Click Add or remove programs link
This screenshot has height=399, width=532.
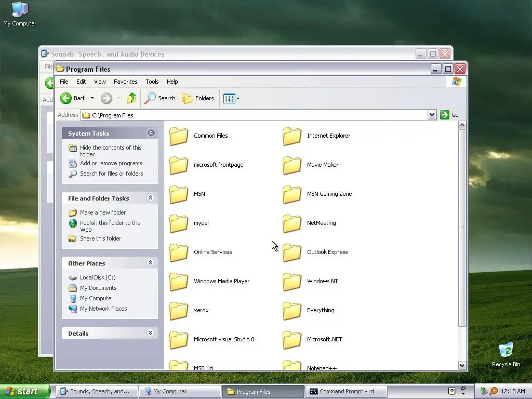[111, 163]
